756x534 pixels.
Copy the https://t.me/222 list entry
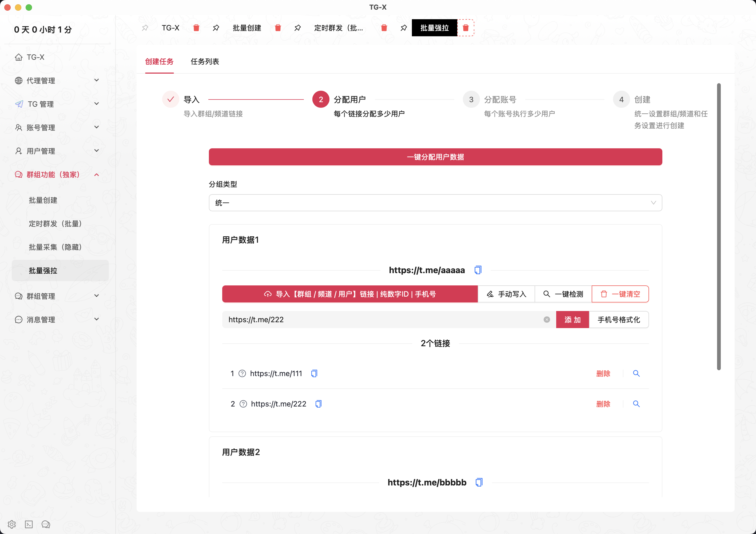point(319,404)
